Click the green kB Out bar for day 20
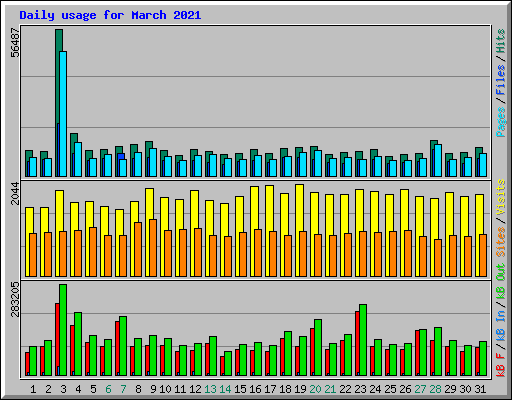 coord(318,347)
